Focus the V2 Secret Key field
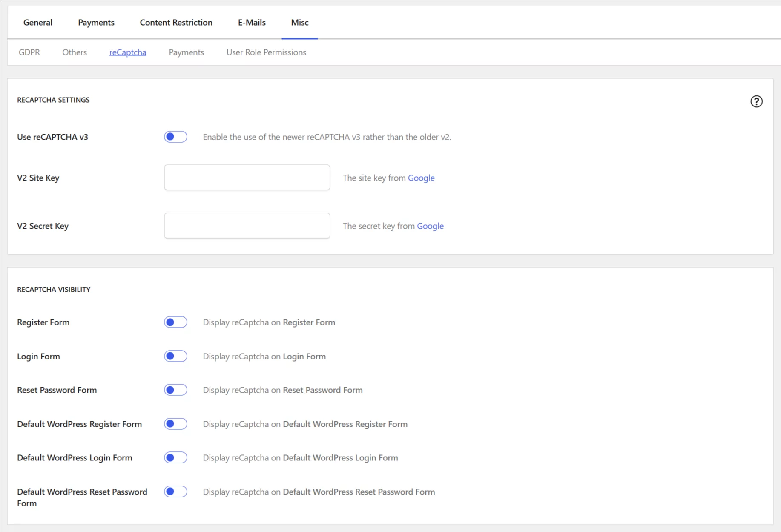 coord(247,226)
